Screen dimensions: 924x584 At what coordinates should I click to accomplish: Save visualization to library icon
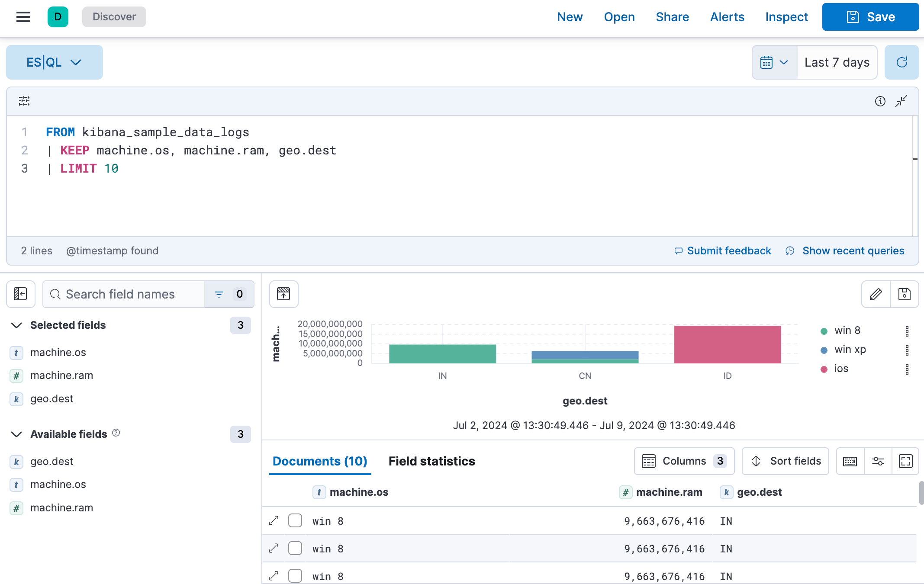click(x=904, y=294)
